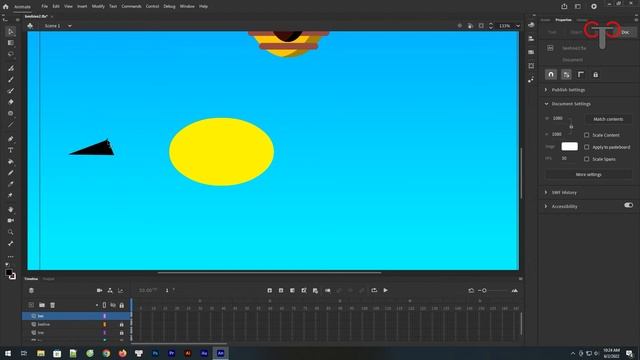Click the insert keyframe icon
The image size is (640, 360).
[269, 291]
